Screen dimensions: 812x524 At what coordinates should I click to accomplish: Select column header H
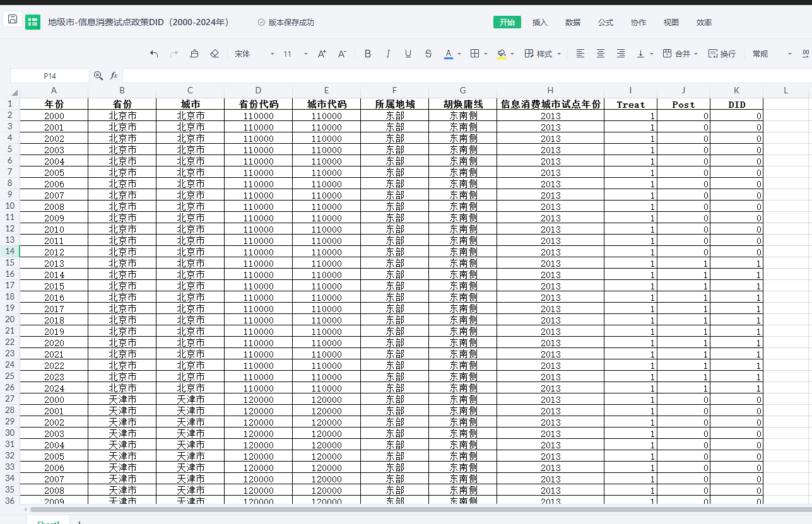pyautogui.click(x=550, y=90)
